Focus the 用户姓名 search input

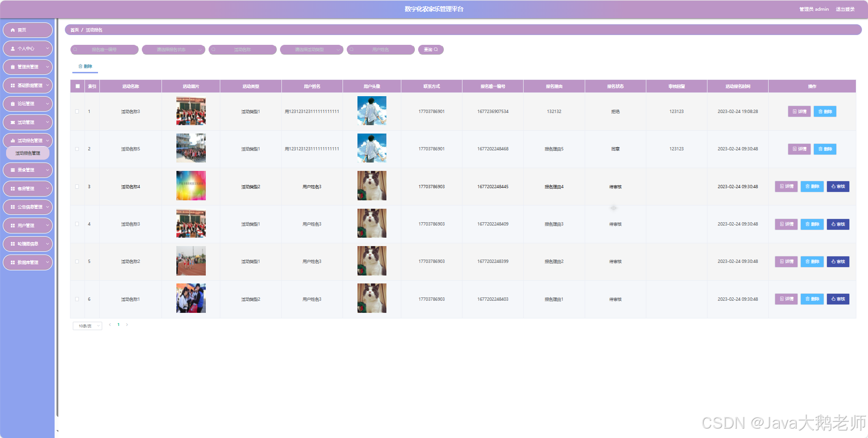pos(381,49)
